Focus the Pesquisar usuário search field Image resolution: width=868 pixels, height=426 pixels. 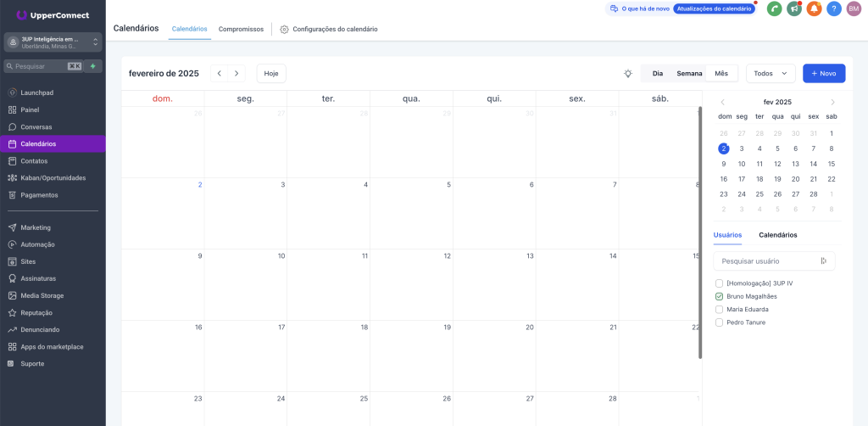[767, 261]
